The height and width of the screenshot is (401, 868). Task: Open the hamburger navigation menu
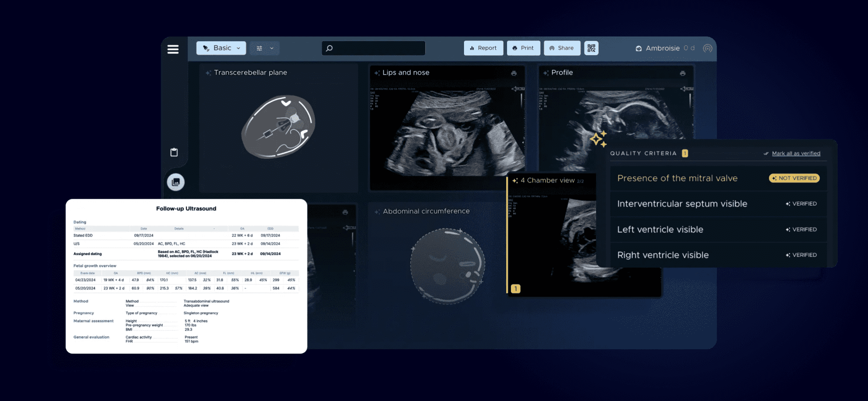click(x=173, y=49)
